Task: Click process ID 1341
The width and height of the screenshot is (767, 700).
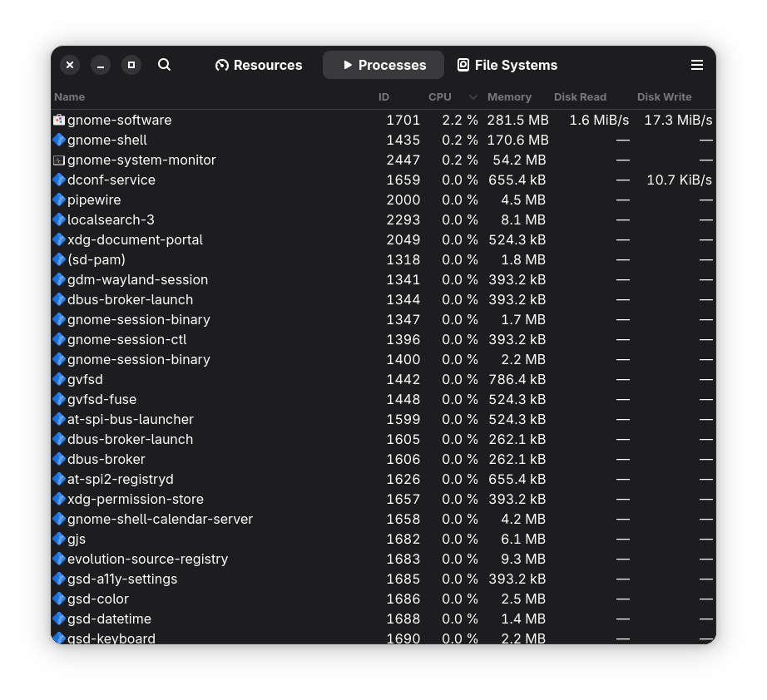Action: (403, 279)
